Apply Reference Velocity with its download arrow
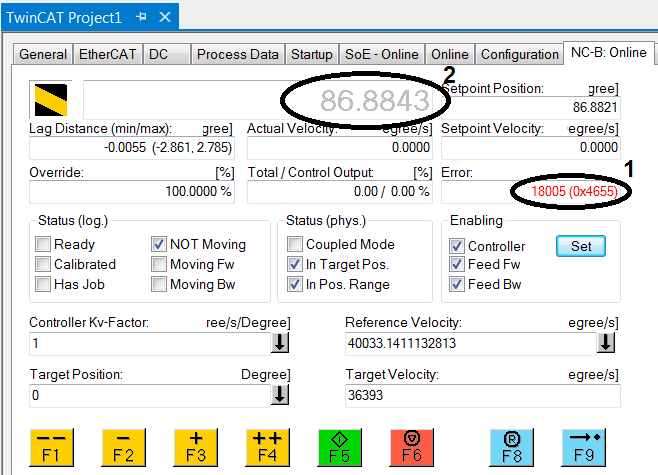Image resolution: width=658 pixels, height=475 pixels. 606,343
